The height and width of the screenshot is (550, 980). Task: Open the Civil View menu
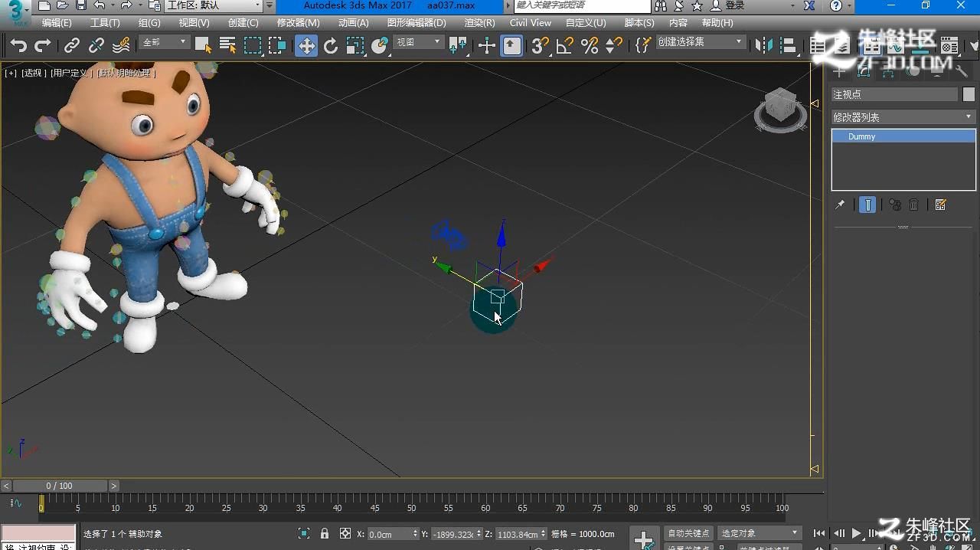[531, 23]
